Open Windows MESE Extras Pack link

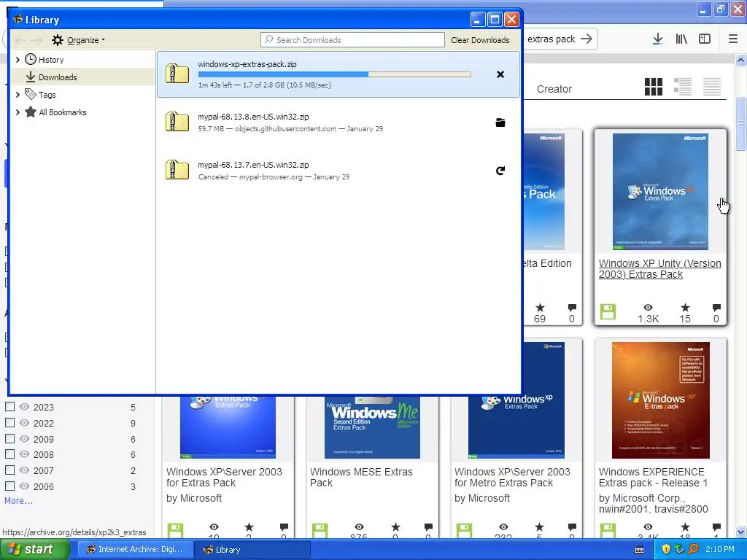(361, 477)
